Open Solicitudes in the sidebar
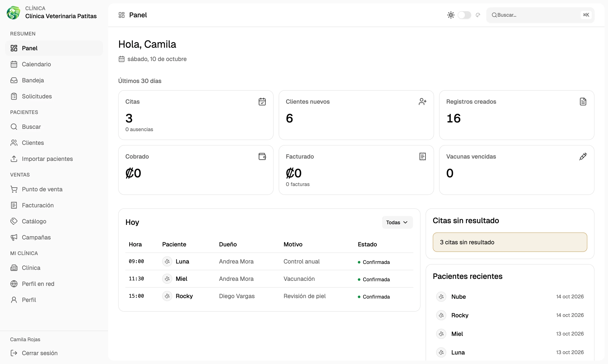The width and height of the screenshot is (608, 364). tap(54, 96)
